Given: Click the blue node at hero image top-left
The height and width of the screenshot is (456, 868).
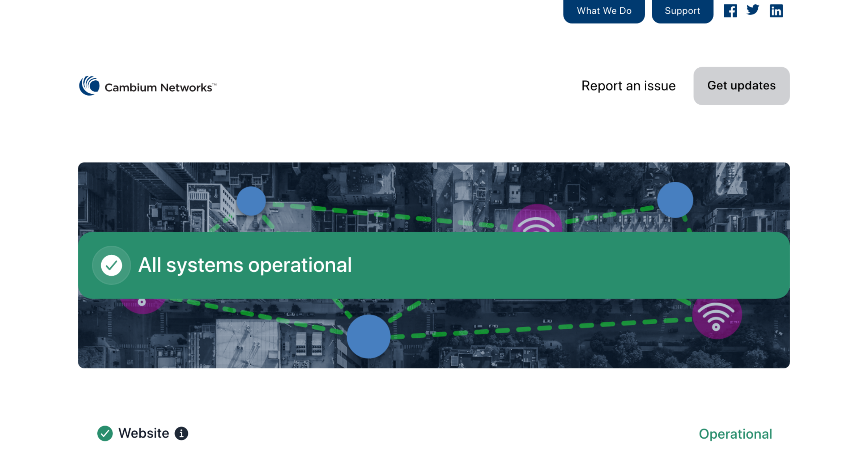Looking at the screenshot, I should coord(251,201).
